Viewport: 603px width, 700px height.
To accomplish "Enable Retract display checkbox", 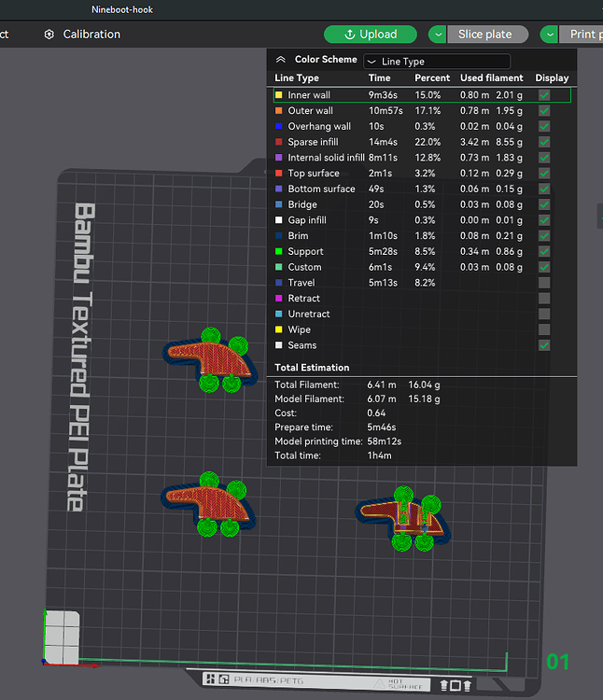I will click(x=544, y=299).
